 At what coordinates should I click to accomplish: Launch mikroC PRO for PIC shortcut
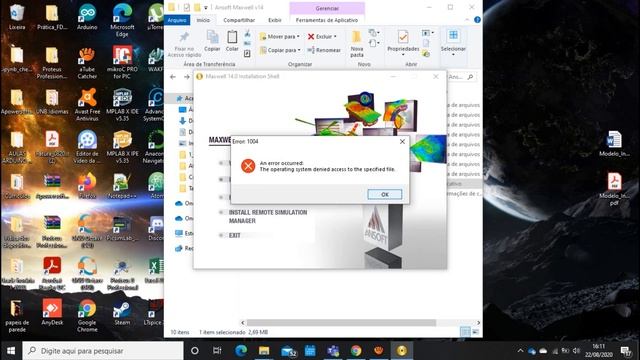tap(122, 62)
